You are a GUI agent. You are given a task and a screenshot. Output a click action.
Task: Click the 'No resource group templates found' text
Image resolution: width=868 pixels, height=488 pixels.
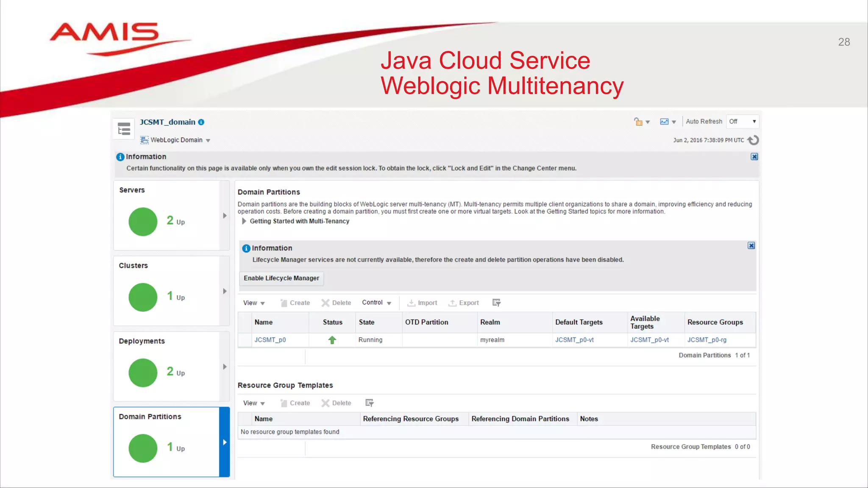(290, 432)
